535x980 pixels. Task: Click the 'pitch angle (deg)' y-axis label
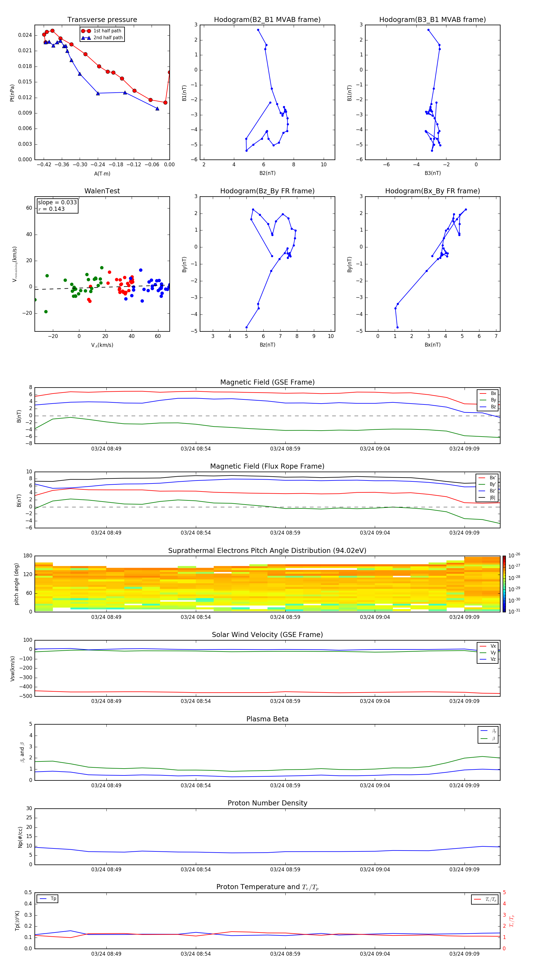tap(16, 584)
